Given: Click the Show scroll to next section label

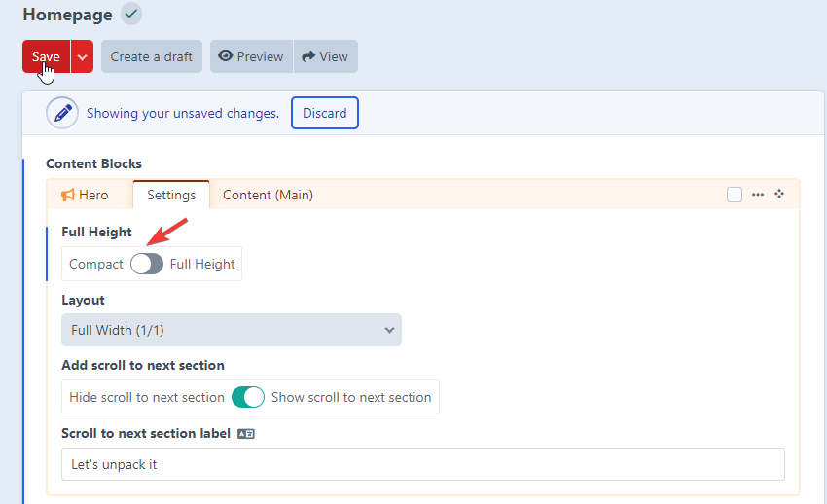Looking at the screenshot, I should (x=351, y=397).
